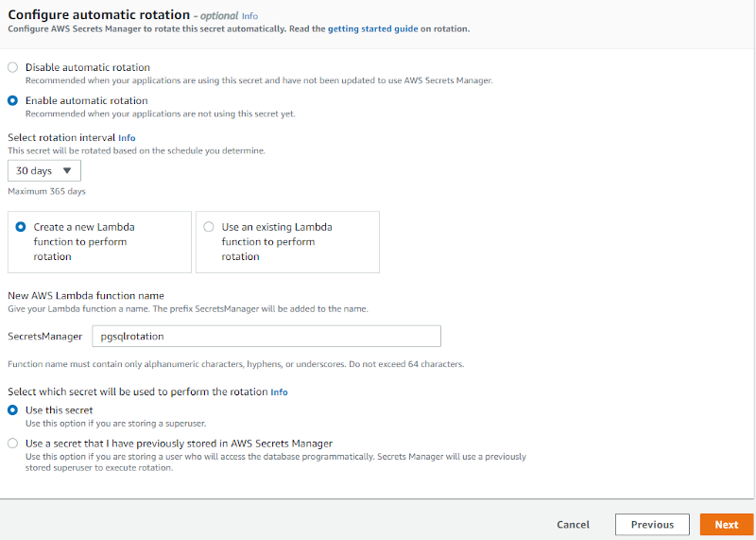The width and height of the screenshot is (756, 540).
Task: Select Disable automatic rotation radio button
Action: pos(12,67)
